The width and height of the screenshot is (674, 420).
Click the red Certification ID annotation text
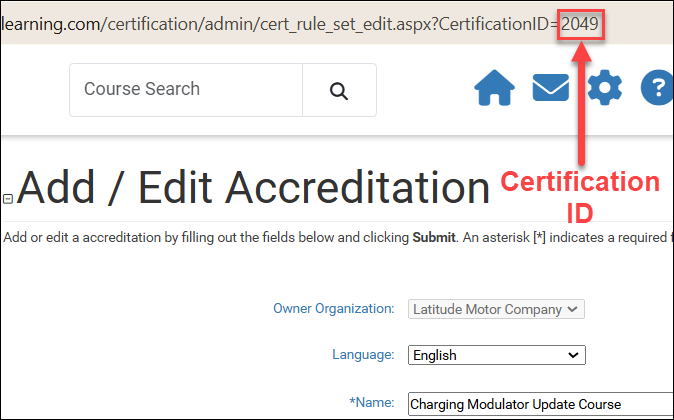point(580,197)
